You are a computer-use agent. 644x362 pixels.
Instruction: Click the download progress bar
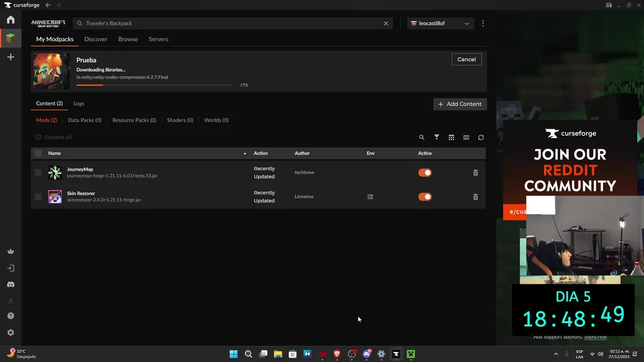154,85
